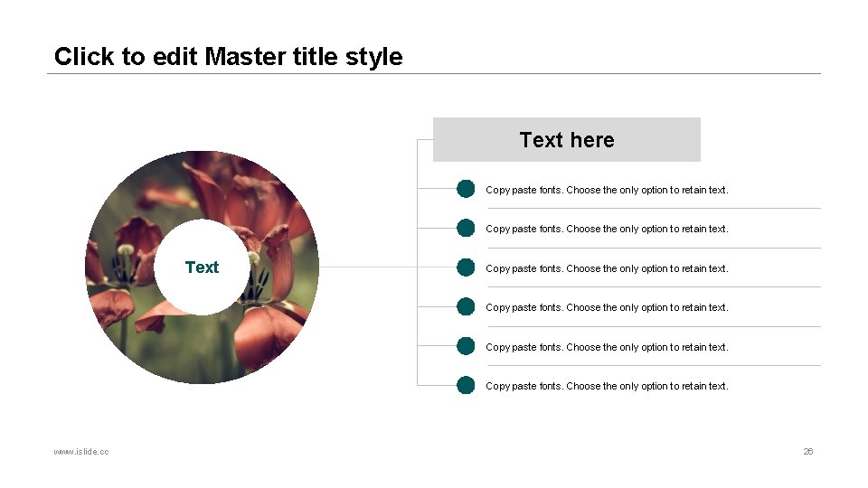Select the fifth 'Copy paste fonts' text line

click(607, 347)
